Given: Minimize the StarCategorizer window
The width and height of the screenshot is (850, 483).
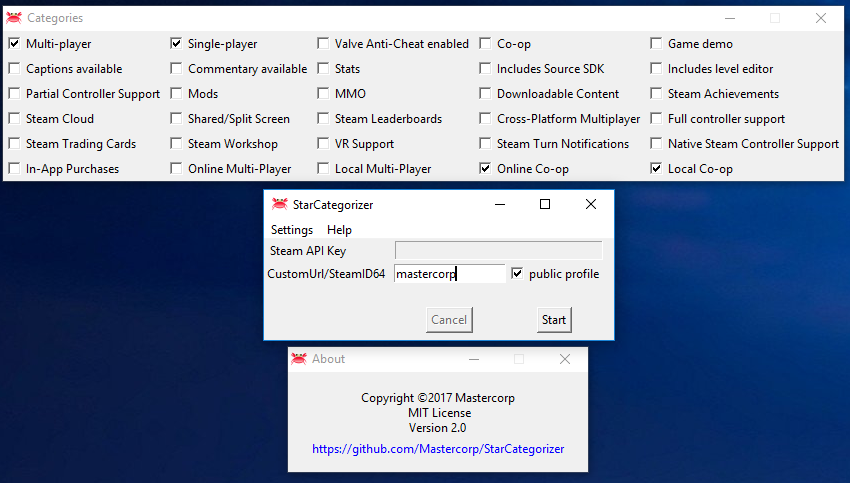Looking at the screenshot, I should point(500,204).
